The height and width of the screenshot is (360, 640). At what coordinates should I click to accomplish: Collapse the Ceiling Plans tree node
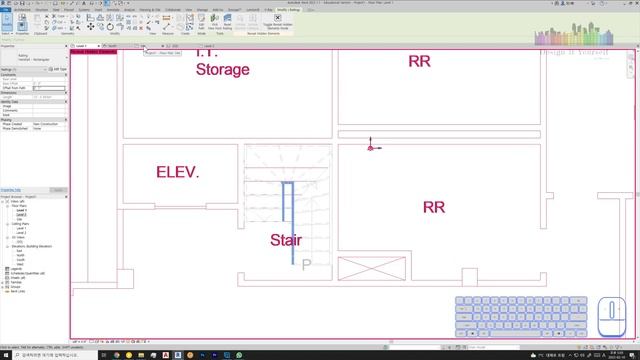7,224
